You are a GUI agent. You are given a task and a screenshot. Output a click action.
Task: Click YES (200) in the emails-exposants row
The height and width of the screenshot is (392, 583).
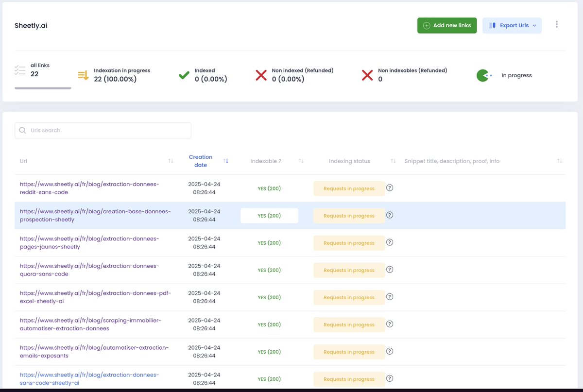[269, 352]
